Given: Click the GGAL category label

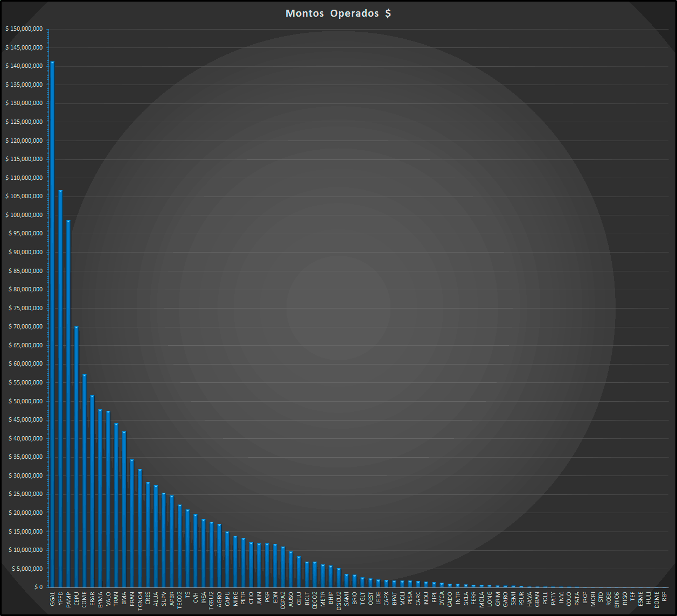Looking at the screenshot, I should pyautogui.click(x=52, y=599).
